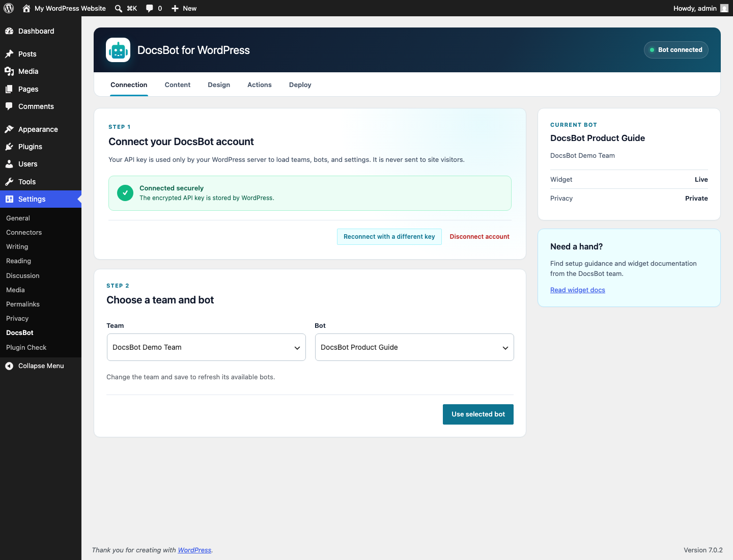Viewport: 733px width, 560px height.
Task: Open Discussion settings submenu item
Action: coord(23,275)
